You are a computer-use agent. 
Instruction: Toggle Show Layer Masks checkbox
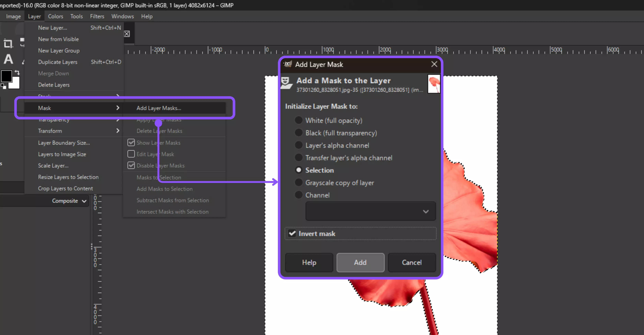(x=131, y=142)
